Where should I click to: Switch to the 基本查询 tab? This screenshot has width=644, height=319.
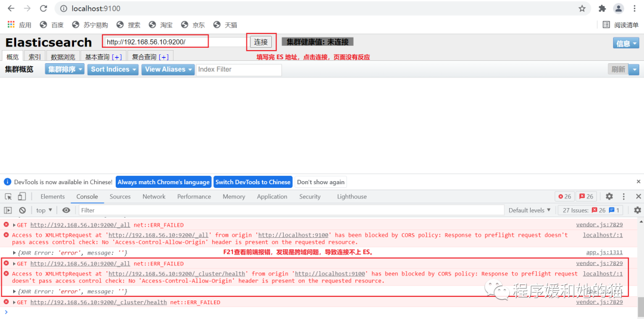tap(97, 57)
